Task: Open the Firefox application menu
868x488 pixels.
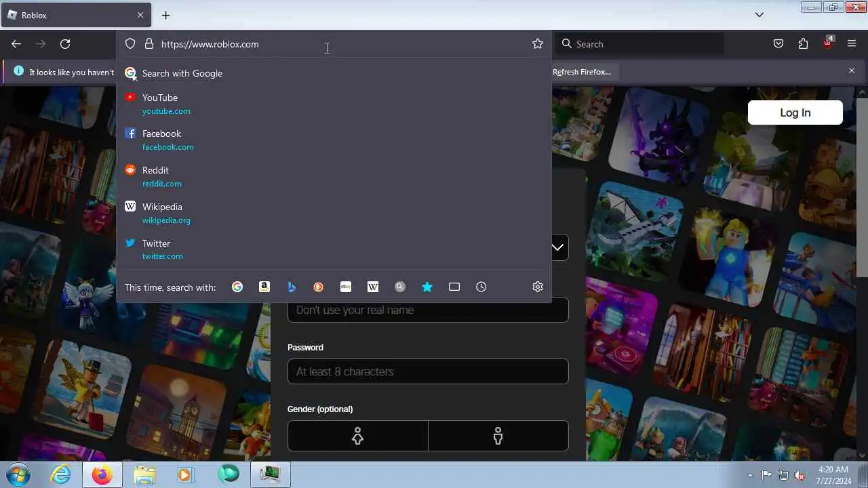Action: pos(852,44)
